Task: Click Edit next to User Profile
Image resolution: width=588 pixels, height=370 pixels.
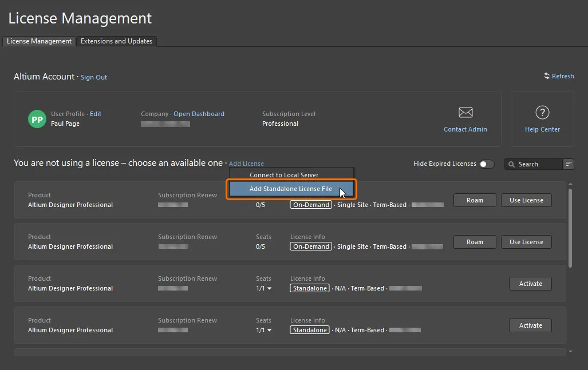Action: click(95, 114)
